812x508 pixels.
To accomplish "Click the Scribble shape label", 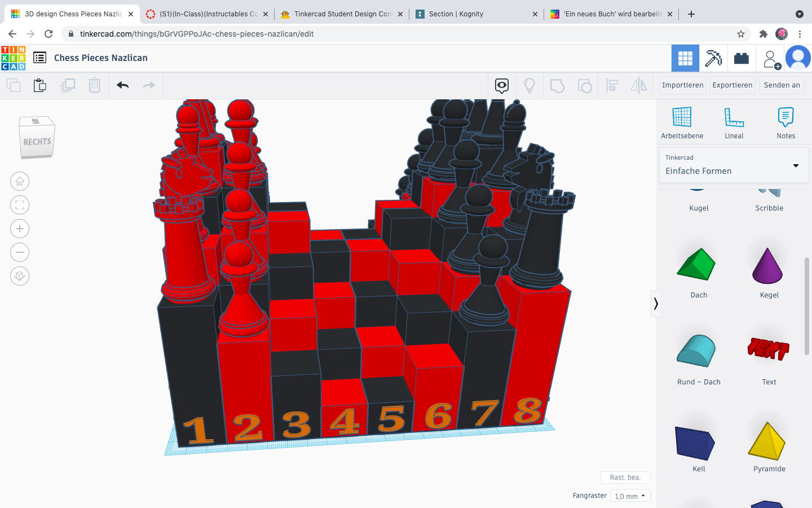I will coord(769,208).
